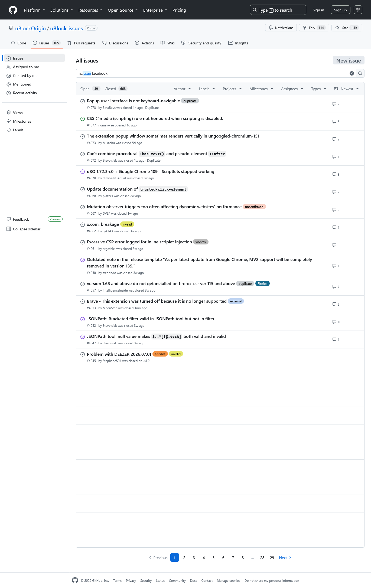
Task: Open the Security and quality tab
Action: (x=201, y=43)
